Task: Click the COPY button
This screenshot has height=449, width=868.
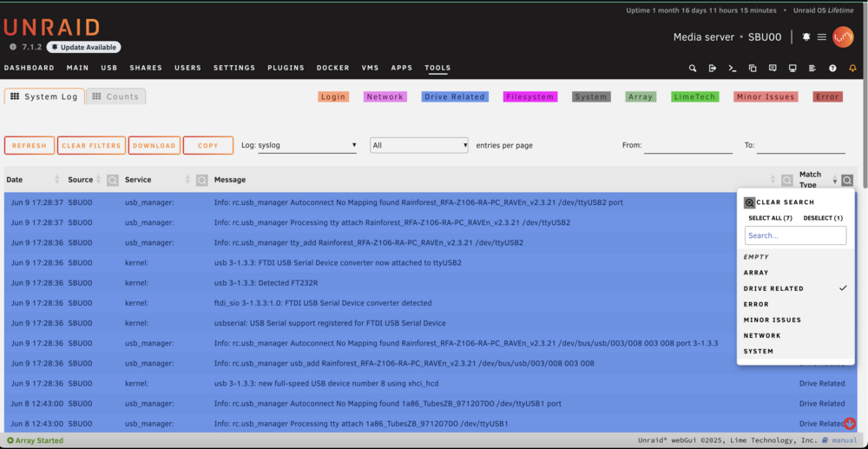Action: 208,146
